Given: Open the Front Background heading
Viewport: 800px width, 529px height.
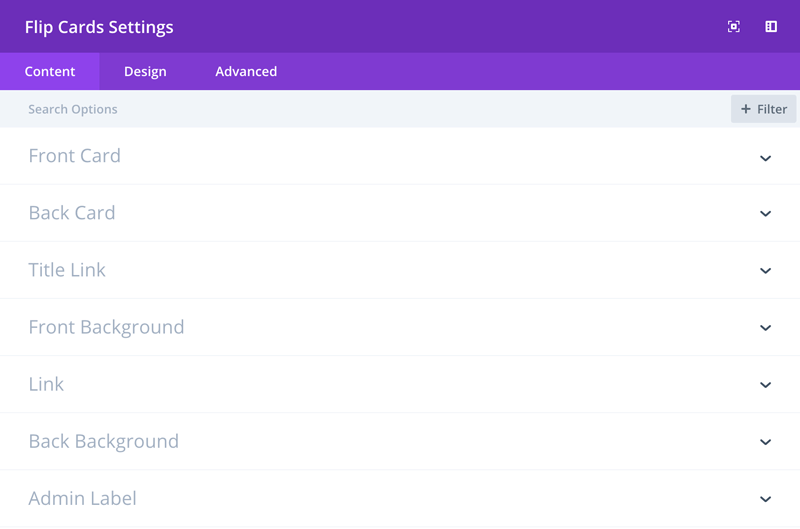Looking at the screenshot, I should [106, 328].
